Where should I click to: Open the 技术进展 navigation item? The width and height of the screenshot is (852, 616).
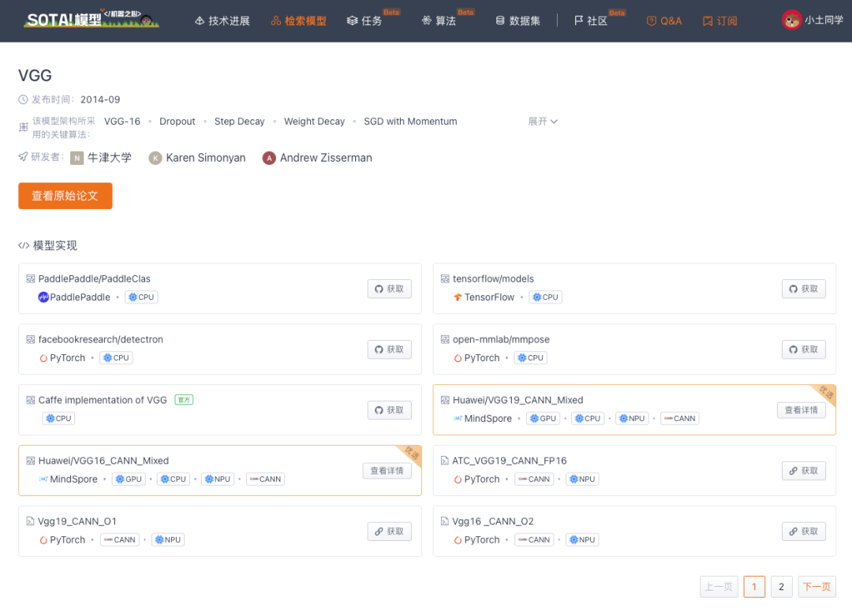pyautogui.click(x=222, y=21)
